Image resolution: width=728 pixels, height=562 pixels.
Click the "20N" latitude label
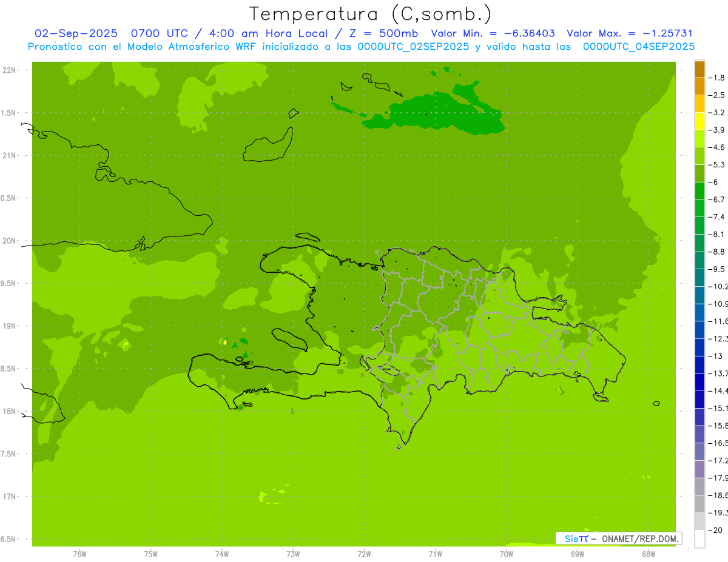(x=9, y=241)
